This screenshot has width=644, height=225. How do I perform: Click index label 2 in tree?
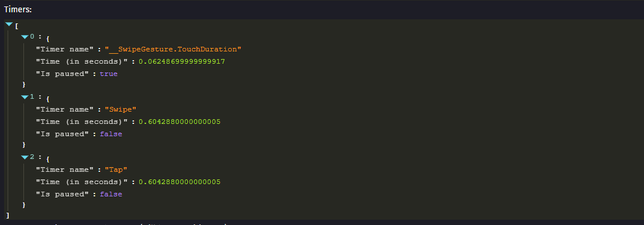pos(32,157)
